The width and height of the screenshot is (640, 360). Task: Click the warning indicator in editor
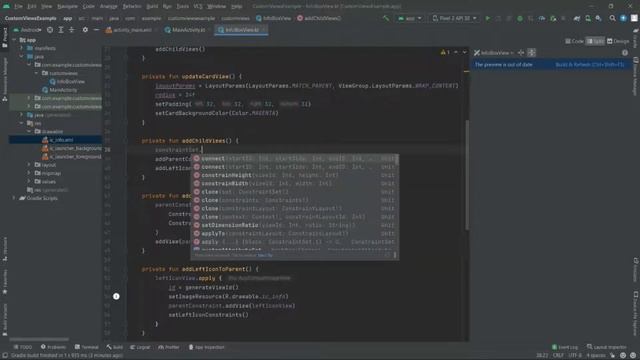click(x=445, y=52)
